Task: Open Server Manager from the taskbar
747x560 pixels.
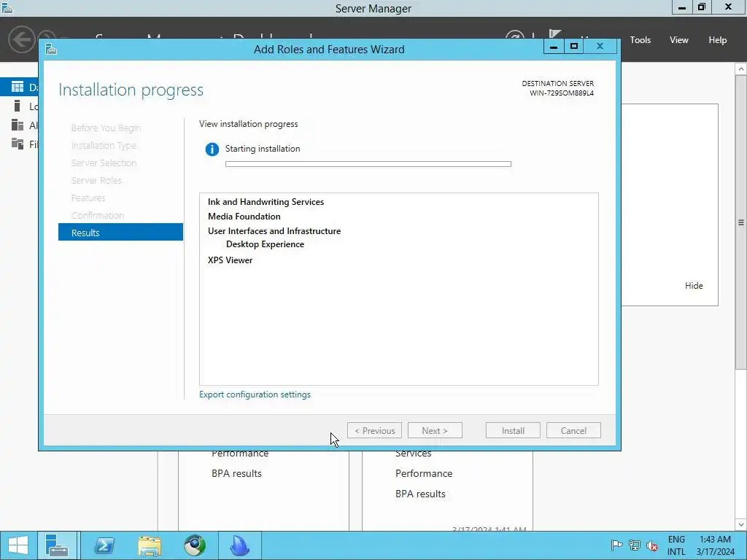Action: point(57,545)
